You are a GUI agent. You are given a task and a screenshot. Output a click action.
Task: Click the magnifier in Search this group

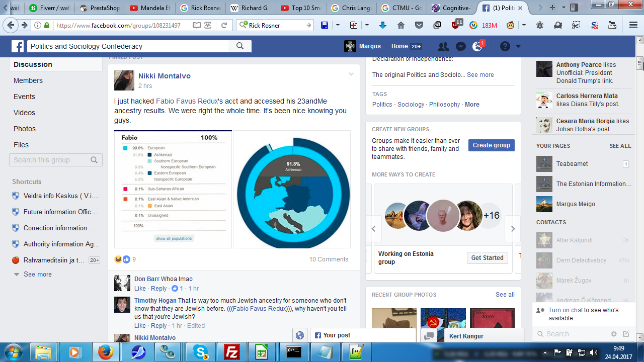pyautogui.click(x=94, y=160)
